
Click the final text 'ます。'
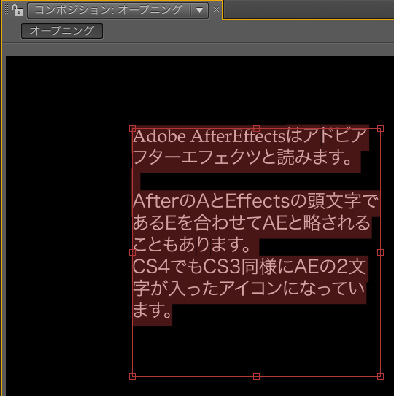tap(152, 310)
